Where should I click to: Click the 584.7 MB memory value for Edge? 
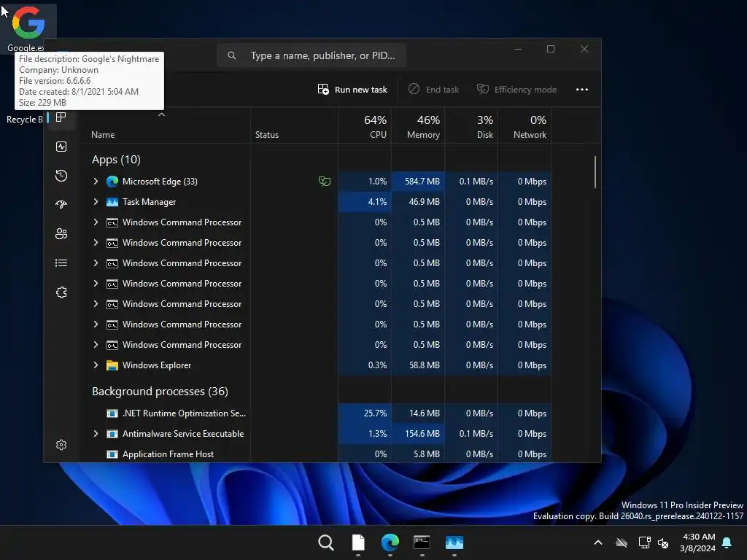[x=422, y=182]
